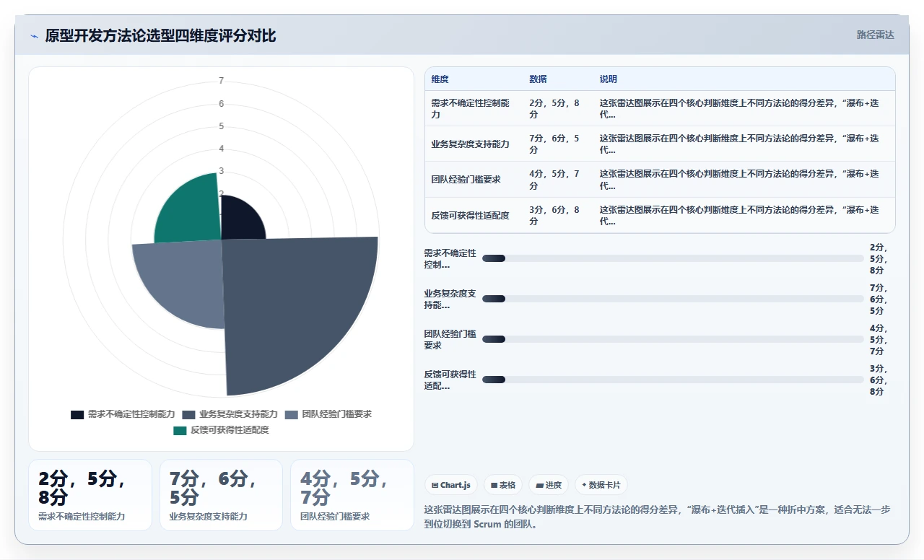The width and height of the screenshot is (924, 560).
Task: Click the icon in the 进度 chip
Action: click(539, 485)
